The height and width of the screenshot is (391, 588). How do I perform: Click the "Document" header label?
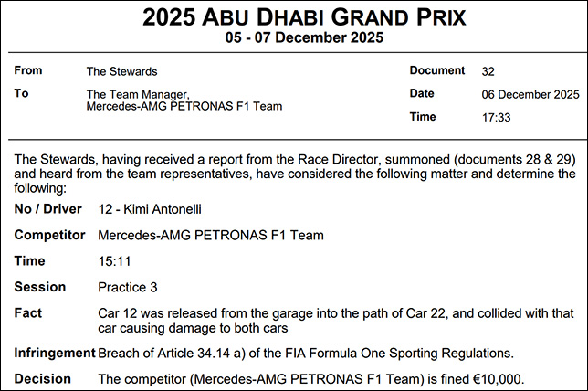click(x=437, y=70)
